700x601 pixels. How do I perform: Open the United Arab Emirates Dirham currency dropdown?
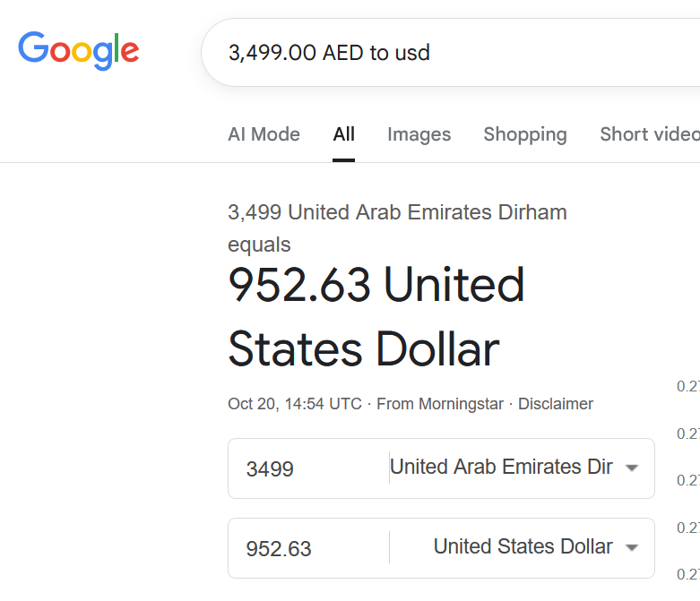(x=502, y=468)
